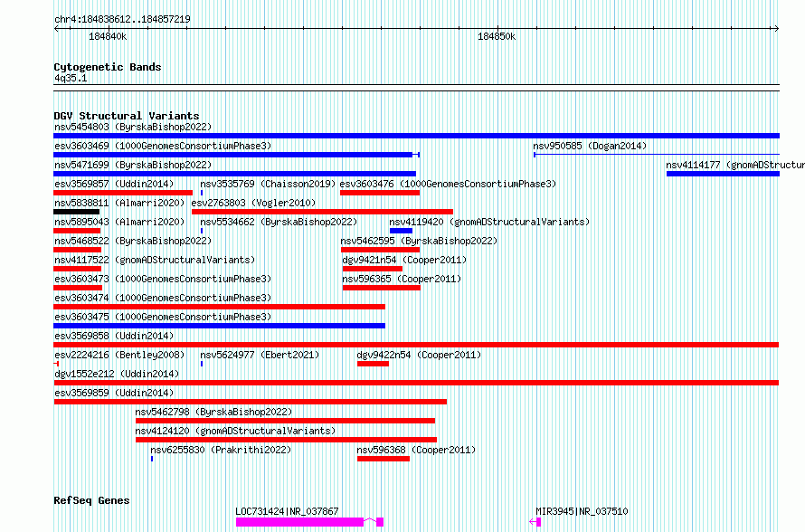Select nsv5534662 (ByrskaBishop2022) label
This screenshot has height=532, width=805.
(x=279, y=222)
